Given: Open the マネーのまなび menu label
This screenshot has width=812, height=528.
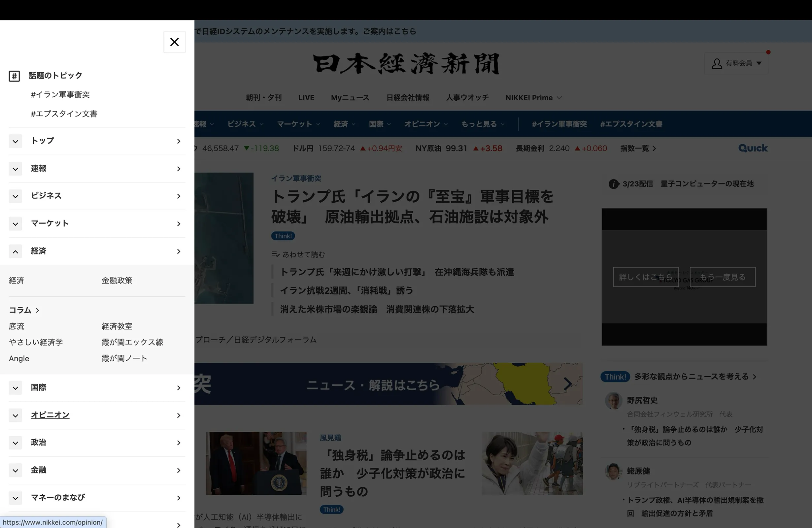Looking at the screenshot, I should point(58,498).
